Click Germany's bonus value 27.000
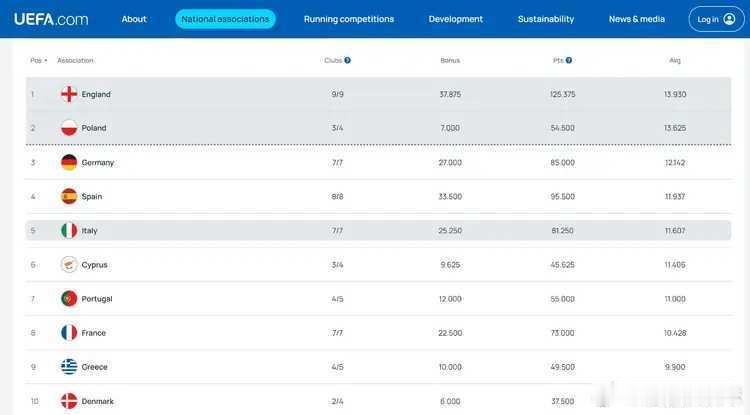This screenshot has width=750, height=415. point(450,163)
